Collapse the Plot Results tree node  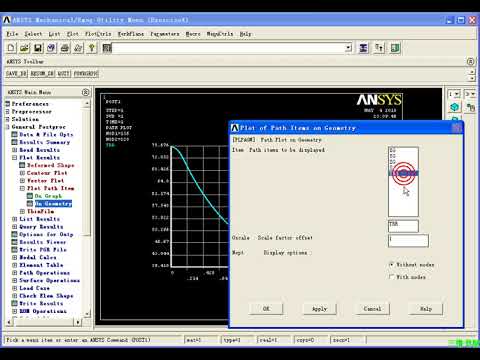(x=15, y=157)
